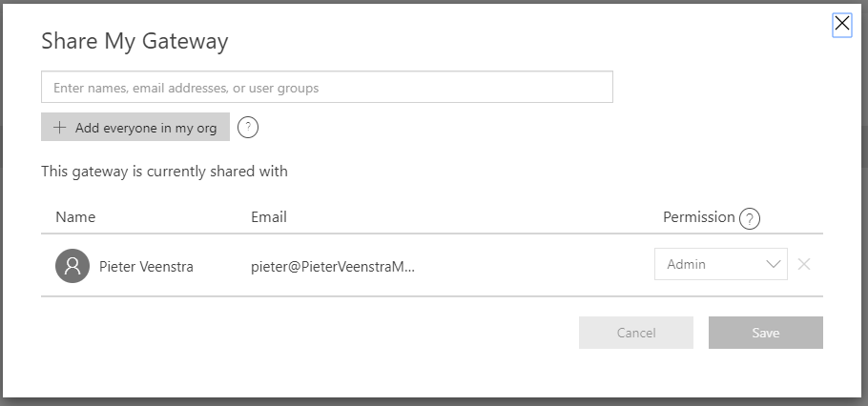Click the Name column header

75,217
